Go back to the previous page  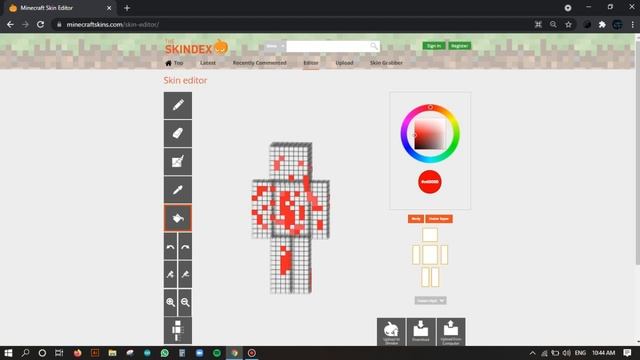click(10, 24)
